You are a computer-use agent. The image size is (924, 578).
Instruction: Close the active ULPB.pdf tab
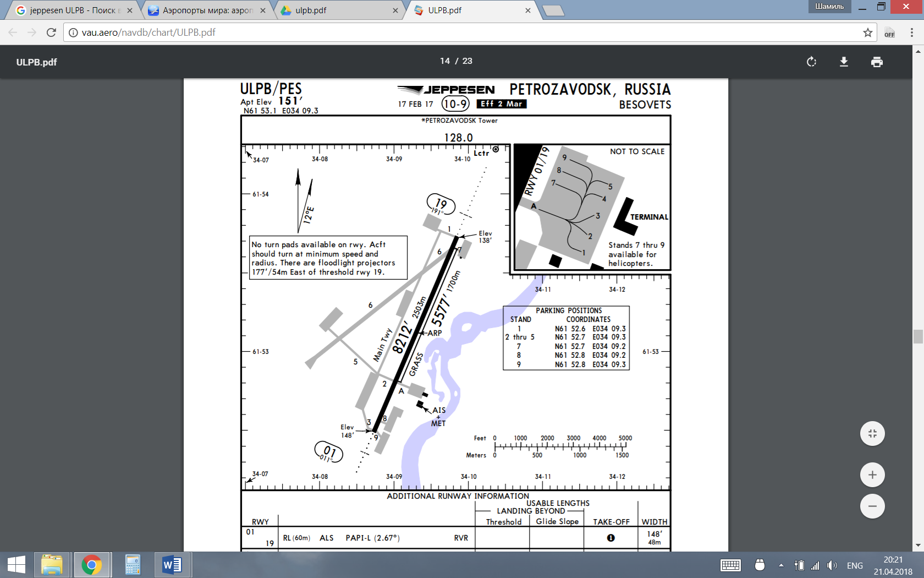(x=528, y=10)
